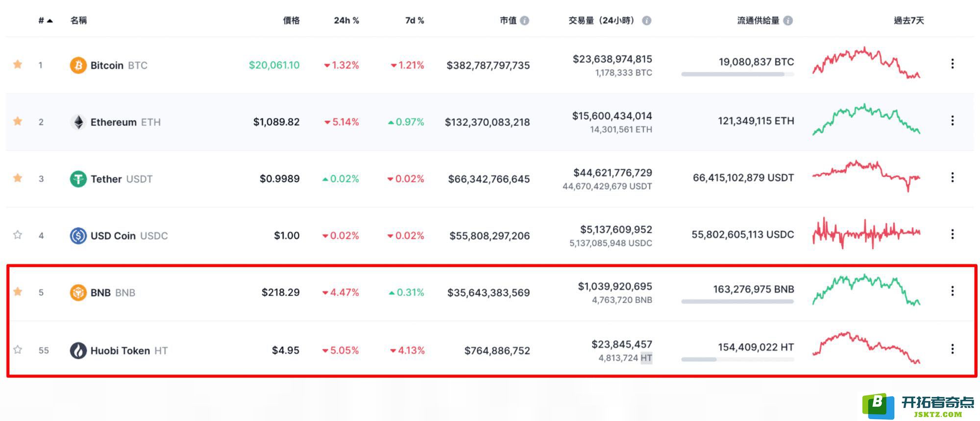Image resolution: width=980 pixels, height=421 pixels.
Task: Click Bitcoin price $20,061.10
Action: point(274,65)
